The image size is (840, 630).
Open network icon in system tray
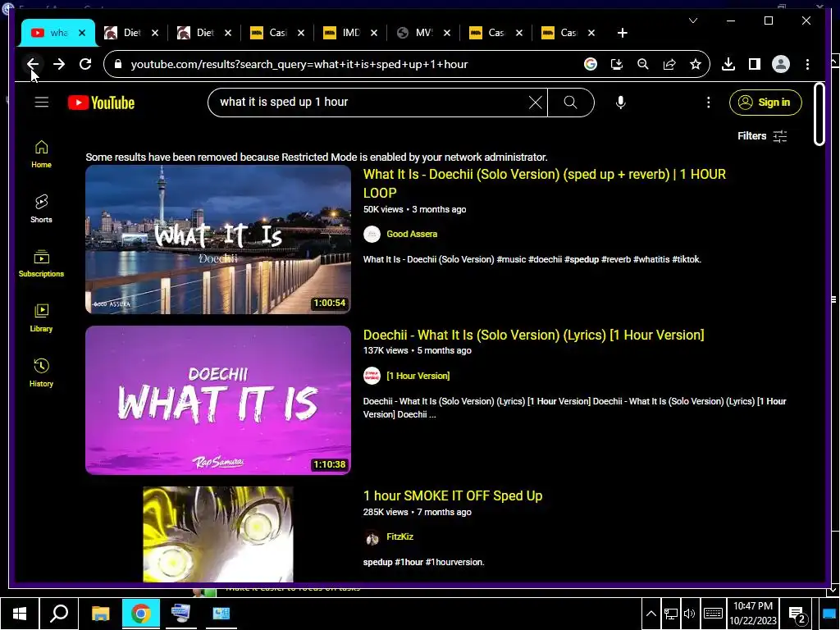coord(670,614)
